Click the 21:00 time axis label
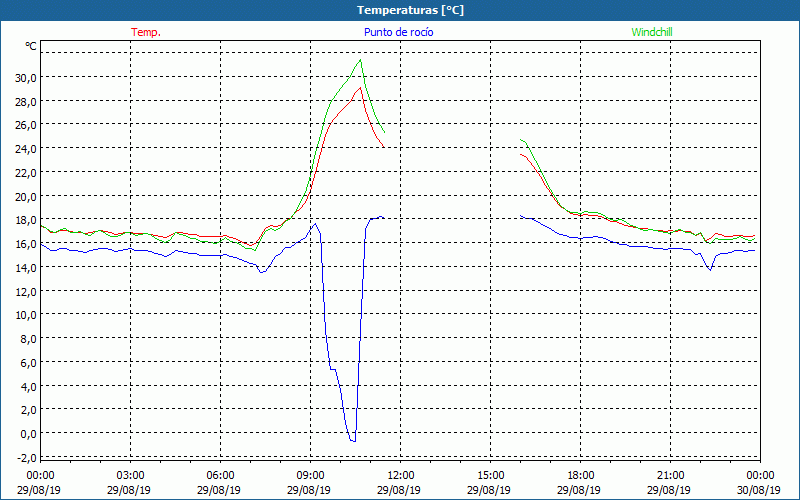800x500 pixels. pyautogui.click(x=670, y=476)
